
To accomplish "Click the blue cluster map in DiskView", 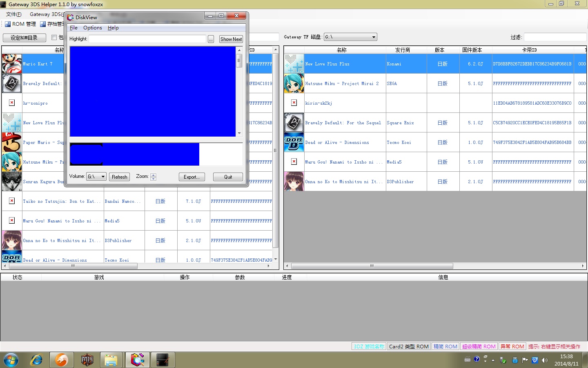I will [x=153, y=91].
